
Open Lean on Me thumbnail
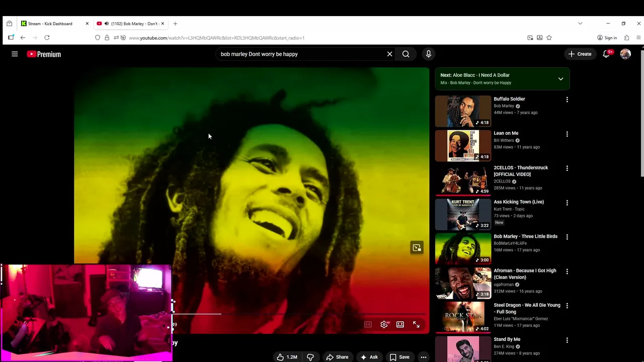click(x=463, y=146)
